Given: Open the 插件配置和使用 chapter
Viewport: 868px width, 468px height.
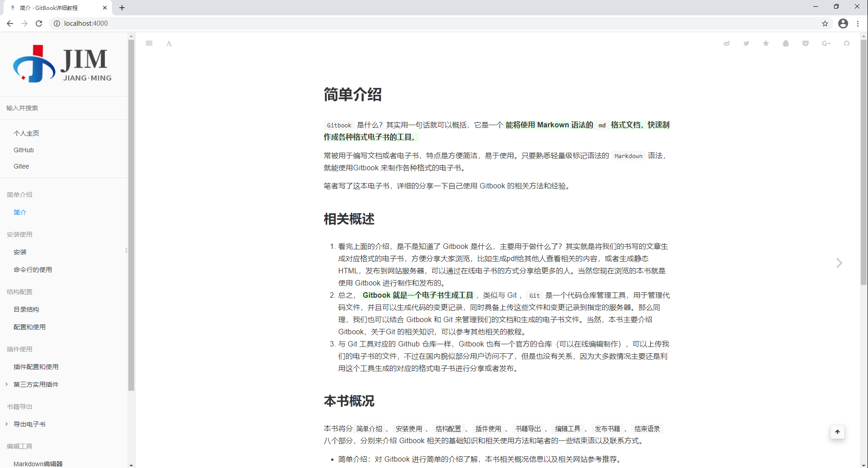Looking at the screenshot, I should 36,367.
